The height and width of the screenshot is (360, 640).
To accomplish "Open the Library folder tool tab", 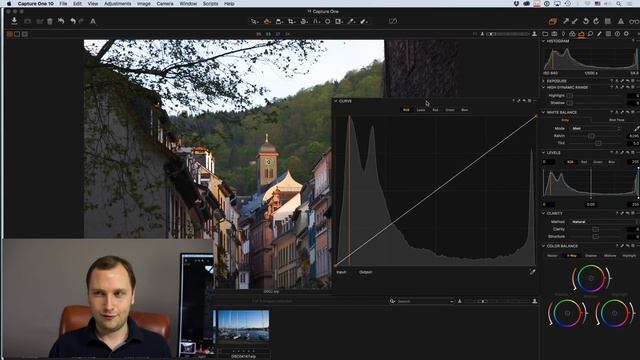I will [545, 34].
